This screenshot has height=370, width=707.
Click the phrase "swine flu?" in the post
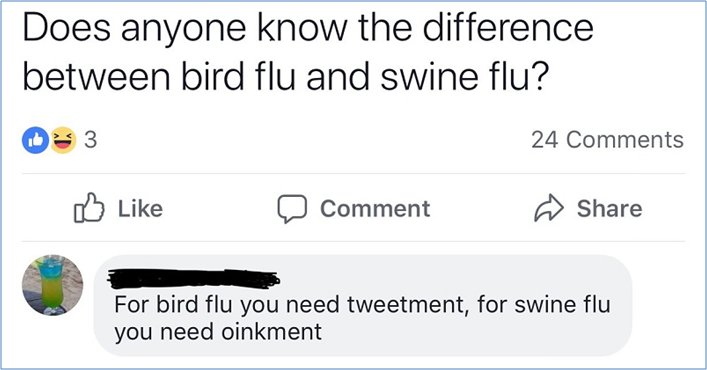tap(465, 77)
